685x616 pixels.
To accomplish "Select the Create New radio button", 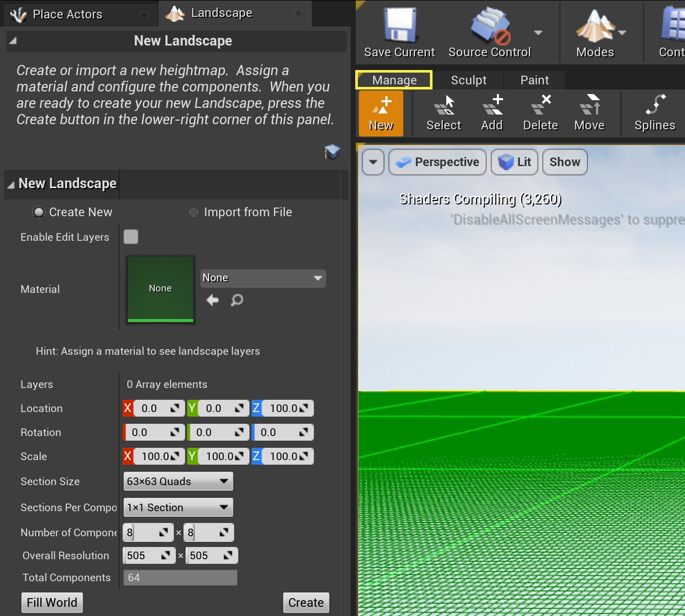I will (39, 212).
